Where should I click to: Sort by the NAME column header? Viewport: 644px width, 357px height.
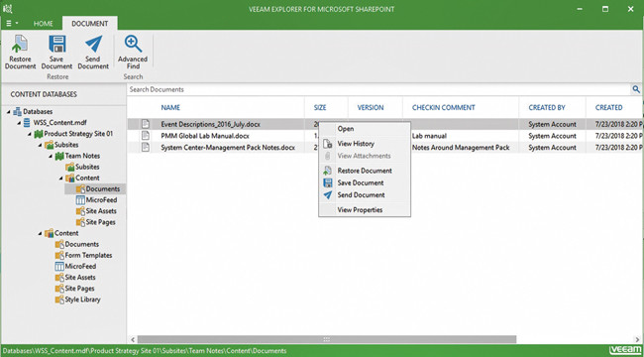click(x=170, y=108)
